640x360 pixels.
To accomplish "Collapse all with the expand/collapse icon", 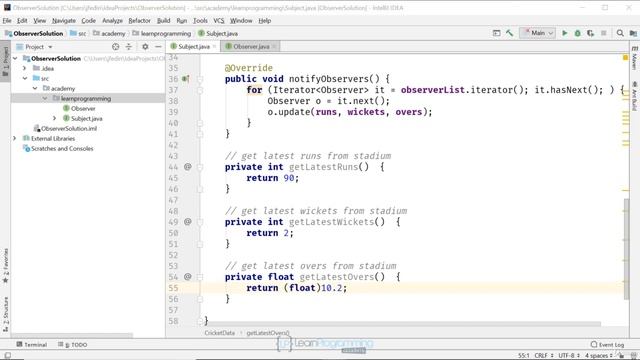I will tap(129, 47).
